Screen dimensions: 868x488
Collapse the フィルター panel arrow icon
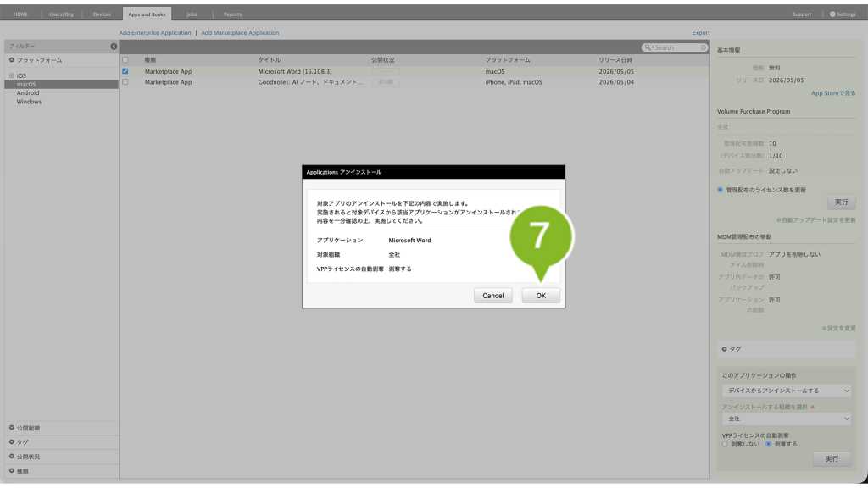pos(114,47)
